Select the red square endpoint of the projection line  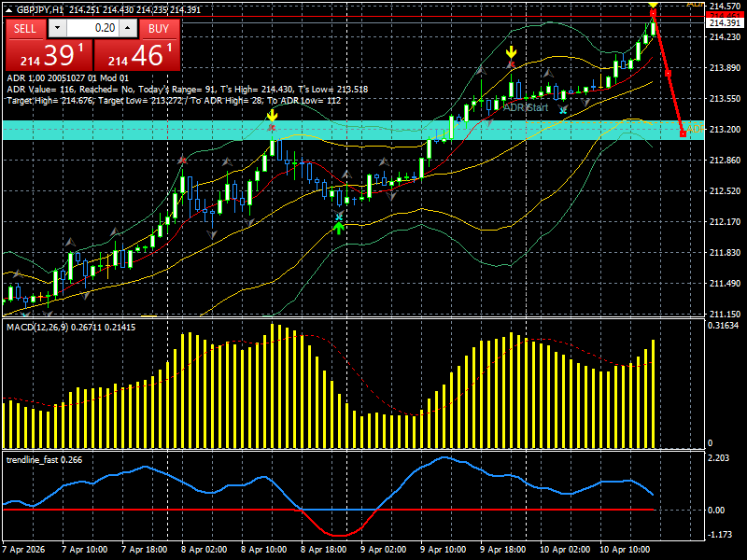(684, 133)
